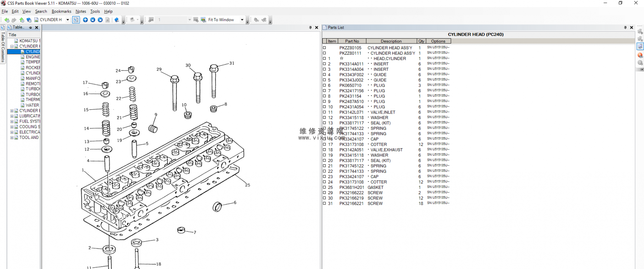Image resolution: width=644 pixels, height=269 pixels.
Task: Expand the TOOL AND tree node
Action: tap(12, 138)
